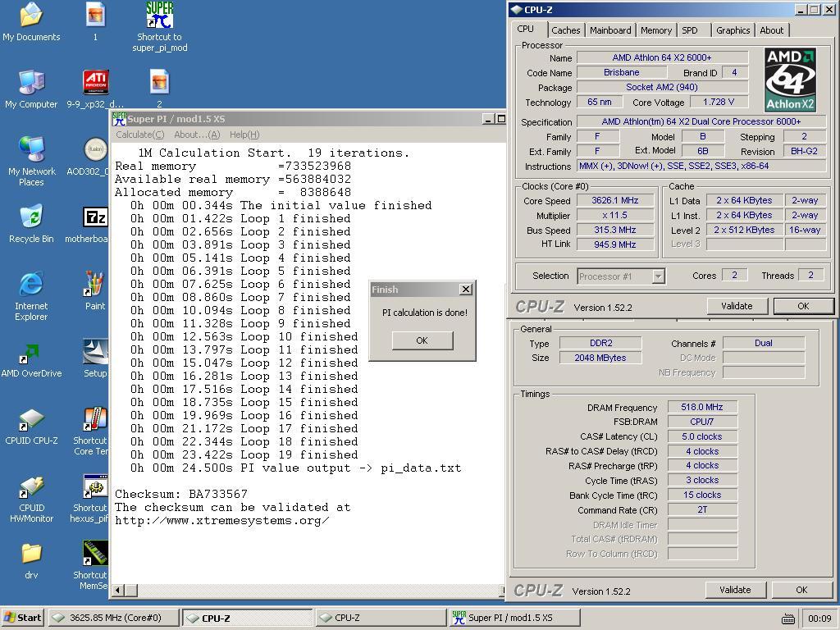This screenshot has height=630, width=840.
Task: Click the processor name AMD Athlon 64 X2 6000+
Action: (662, 57)
